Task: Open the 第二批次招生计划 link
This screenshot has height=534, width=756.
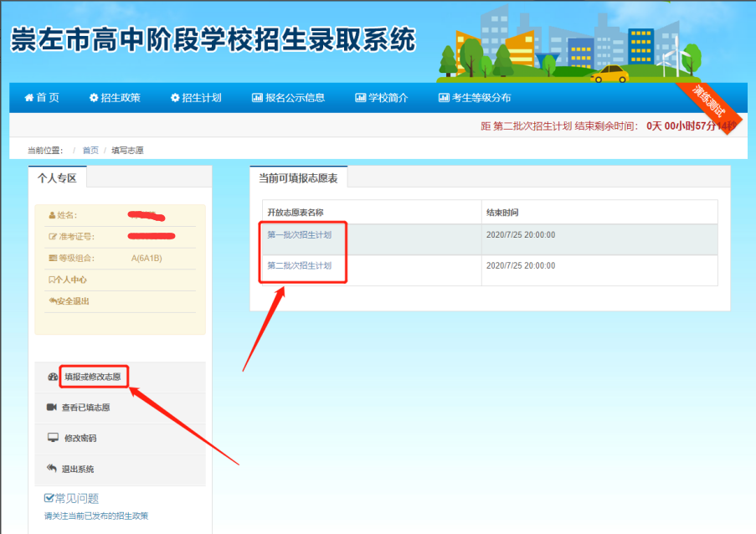Action: [300, 265]
